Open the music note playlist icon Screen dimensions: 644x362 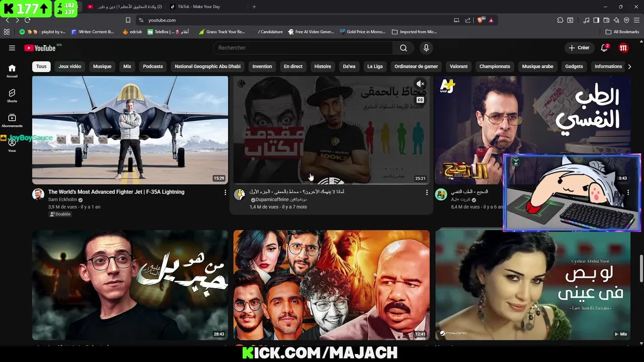pos(586,20)
